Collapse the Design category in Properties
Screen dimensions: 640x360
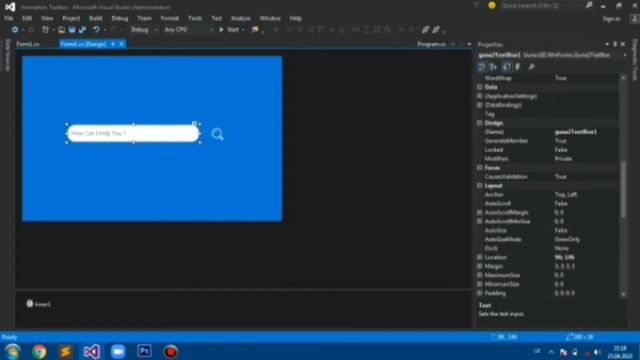tap(480, 123)
